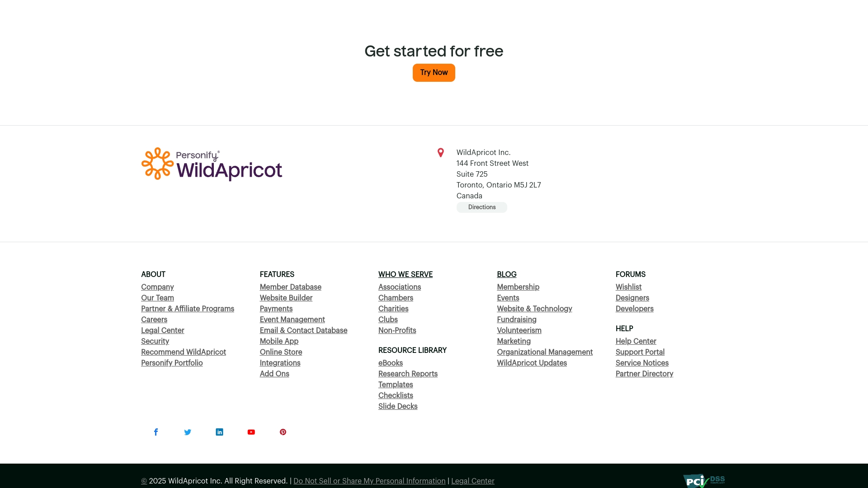
Task: Click the Directions button
Action: click(x=481, y=207)
